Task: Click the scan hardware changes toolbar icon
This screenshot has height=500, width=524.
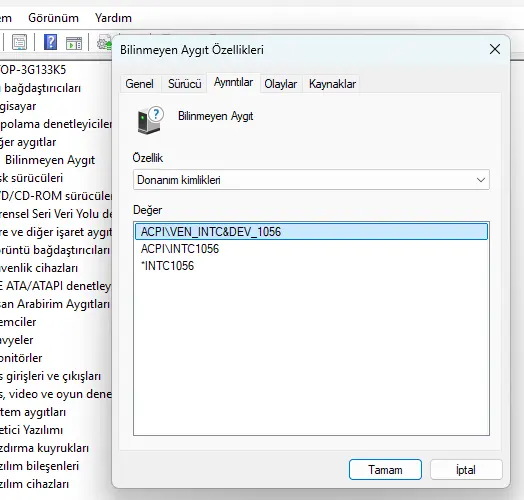Action: click(x=104, y=43)
